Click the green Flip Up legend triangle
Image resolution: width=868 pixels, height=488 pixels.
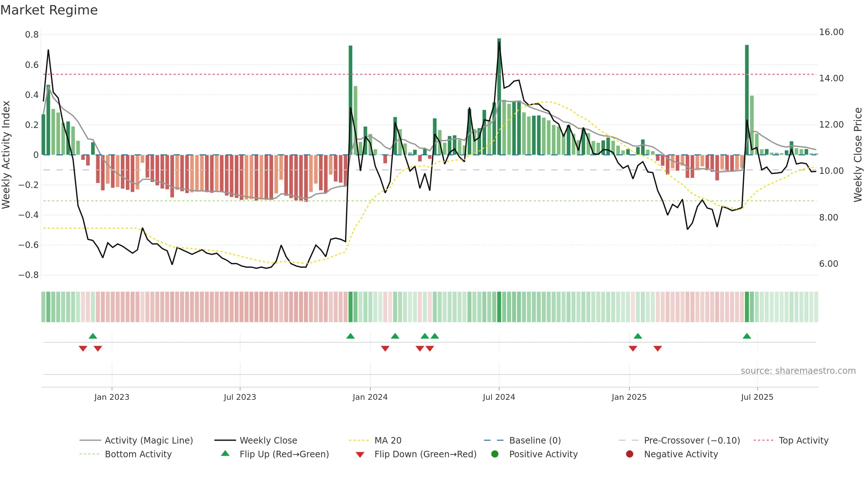[x=225, y=453]
